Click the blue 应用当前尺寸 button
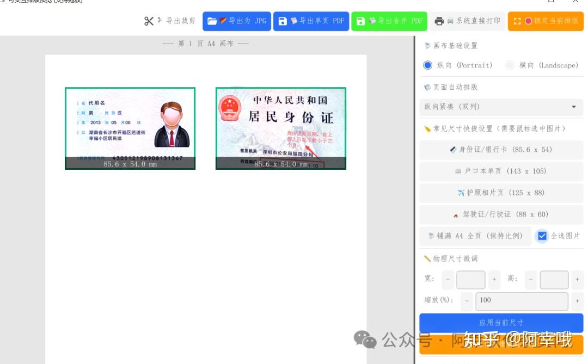588x364 pixels. coord(501,323)
